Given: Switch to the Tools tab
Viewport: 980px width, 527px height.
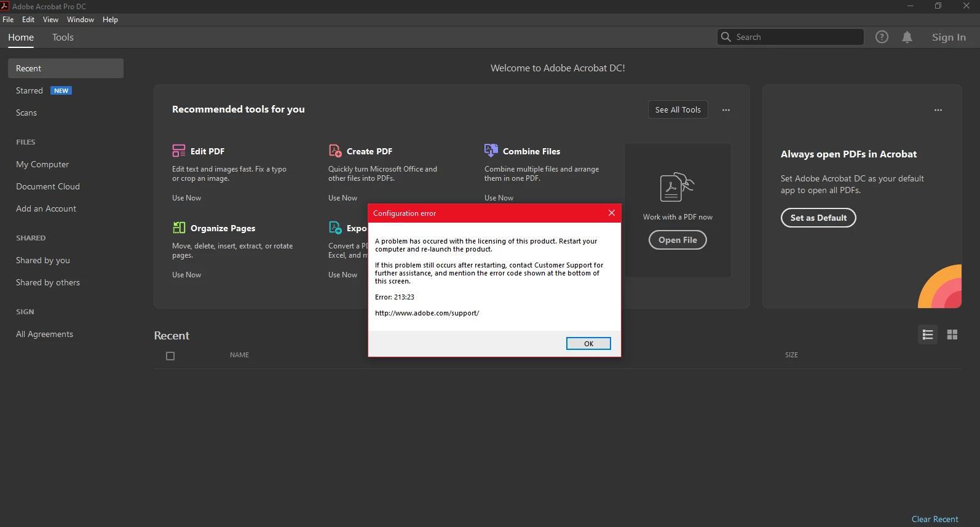Looking at the screenshot, I should [x=63, y=37].
